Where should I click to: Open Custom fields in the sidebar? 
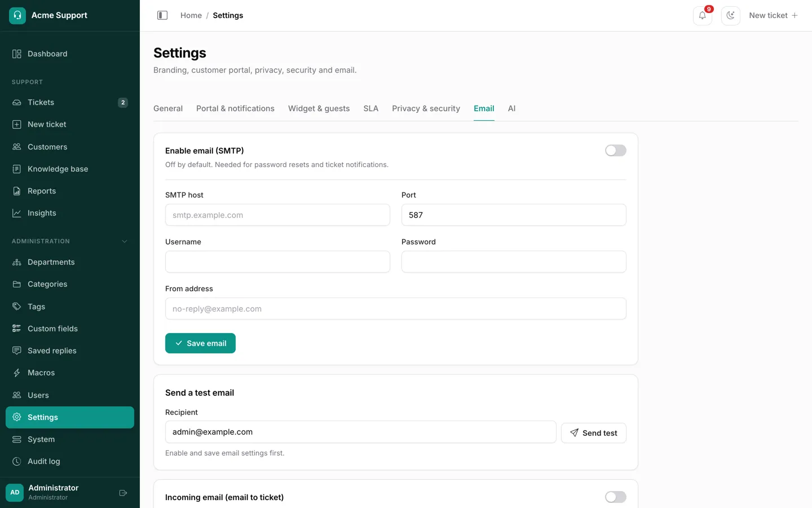(x=70, y=329)
